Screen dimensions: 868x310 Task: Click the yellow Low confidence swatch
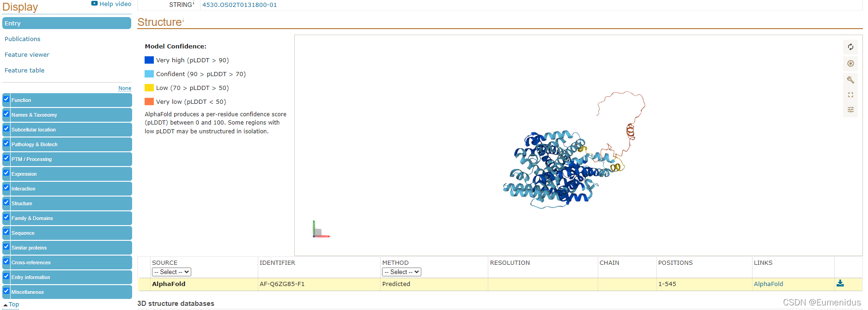[149, 88]
